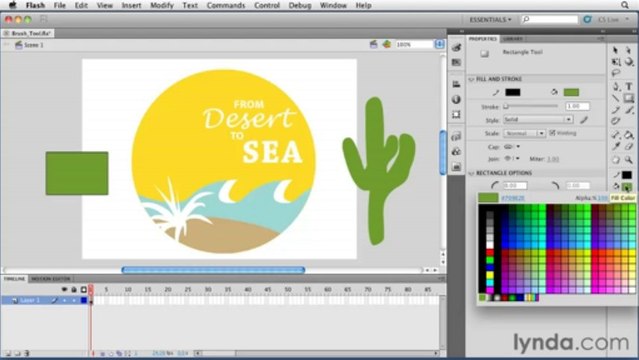Switch to the Library tab
639x360 pixels.
click(x=513, y=39)
